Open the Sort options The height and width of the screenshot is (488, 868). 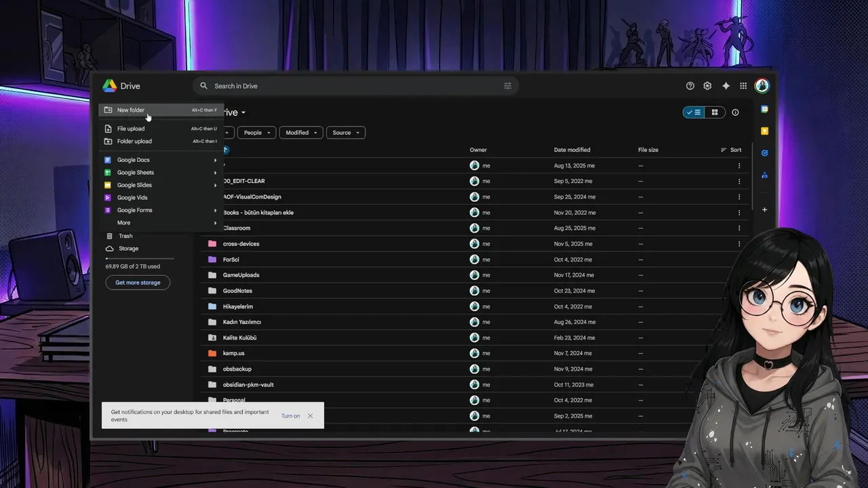pos(731,150)
